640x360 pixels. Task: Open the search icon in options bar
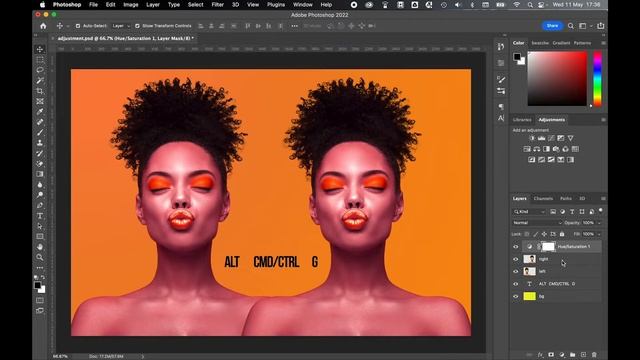[x=571, y=26]
